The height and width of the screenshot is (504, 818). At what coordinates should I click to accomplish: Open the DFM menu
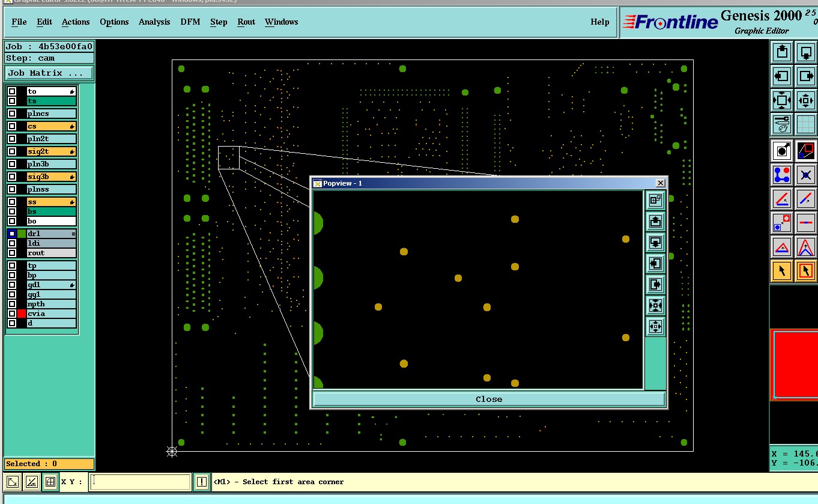pyautogui.click(x=190, y=22)
